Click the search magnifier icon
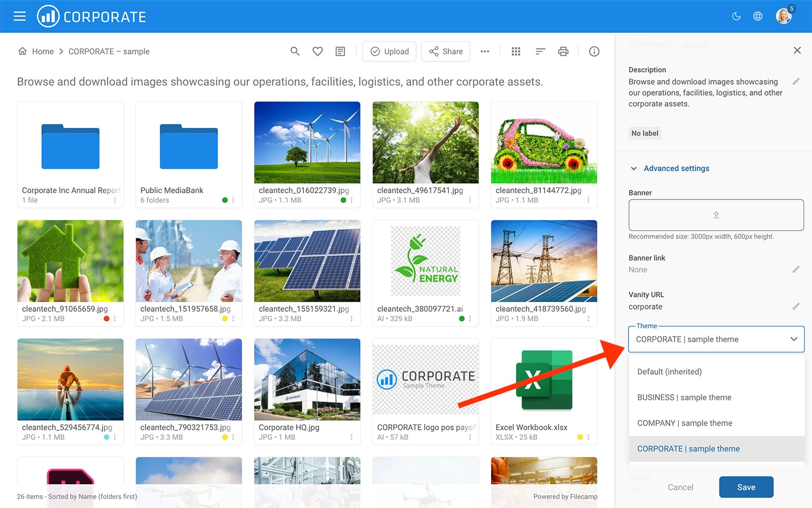This screenshot has height=508, width=812. click(295, 51)
